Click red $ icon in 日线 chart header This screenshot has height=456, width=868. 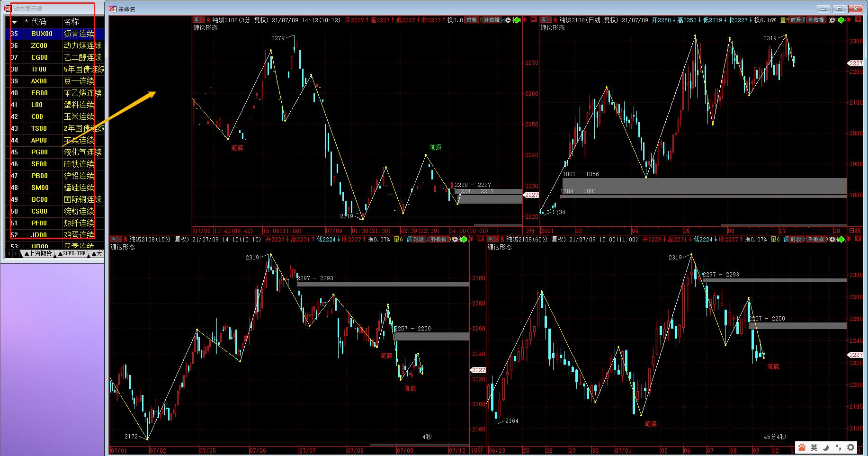point(556,20)
